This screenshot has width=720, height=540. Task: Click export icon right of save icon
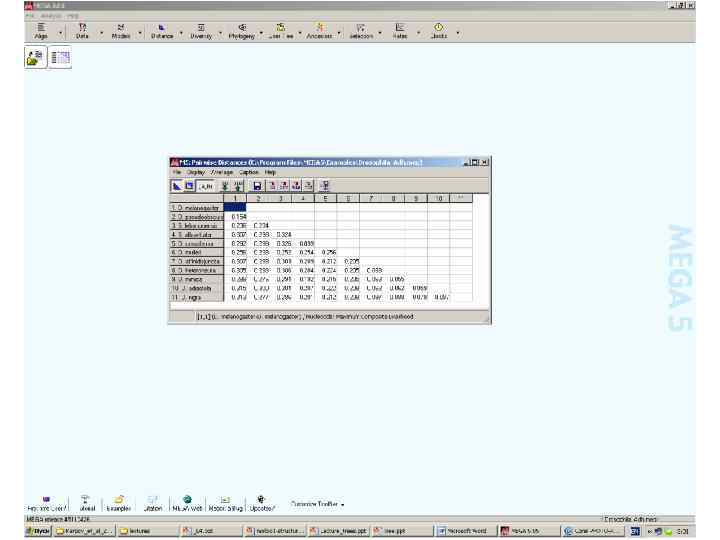click(x=272, y=186)
